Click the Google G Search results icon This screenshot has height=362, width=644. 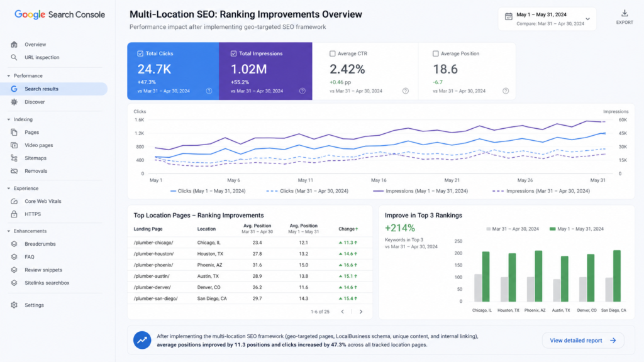[14, 89]
